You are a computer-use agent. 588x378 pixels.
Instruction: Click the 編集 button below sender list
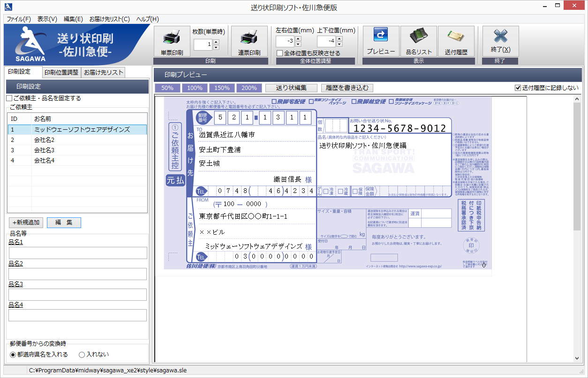[x=64, y=222]
